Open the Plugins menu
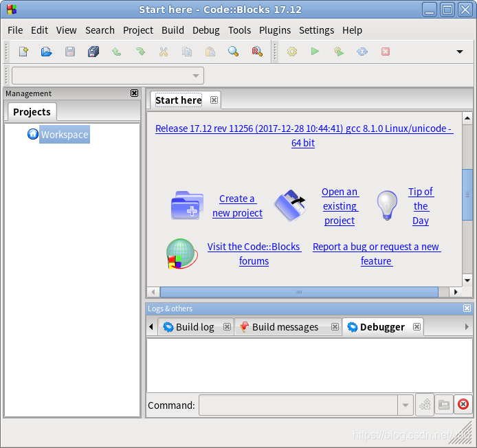477x448 pixels. 275,30
